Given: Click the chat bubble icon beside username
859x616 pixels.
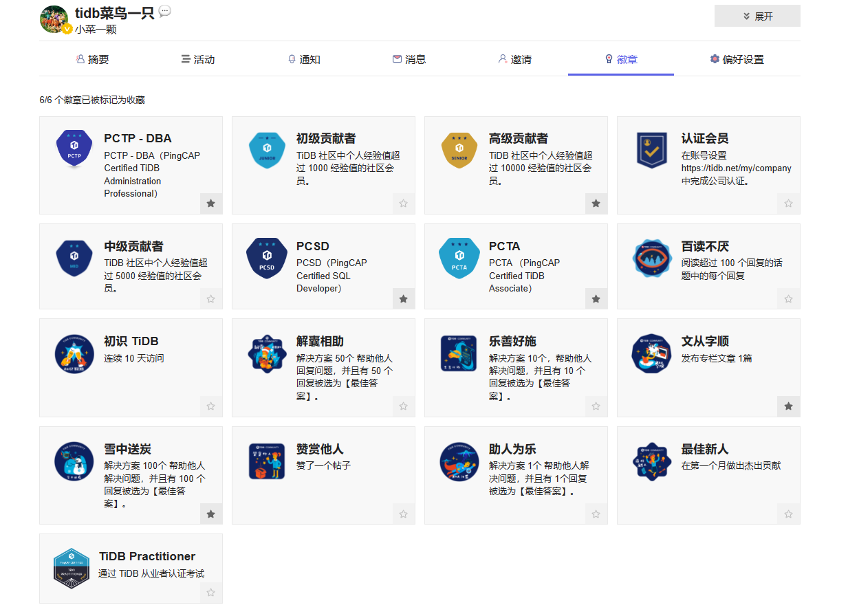Looking at the screenshot, I should [x=164, y=11].
